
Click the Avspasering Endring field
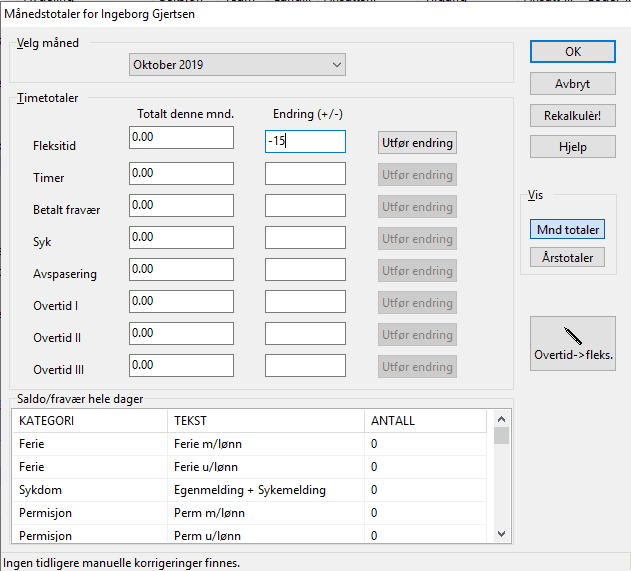pos(305,270)
